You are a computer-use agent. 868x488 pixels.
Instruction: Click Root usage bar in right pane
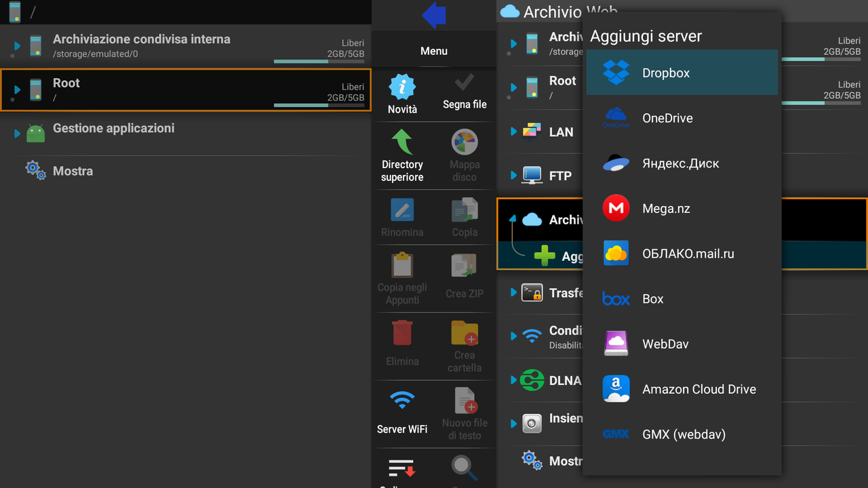(821, 103)
